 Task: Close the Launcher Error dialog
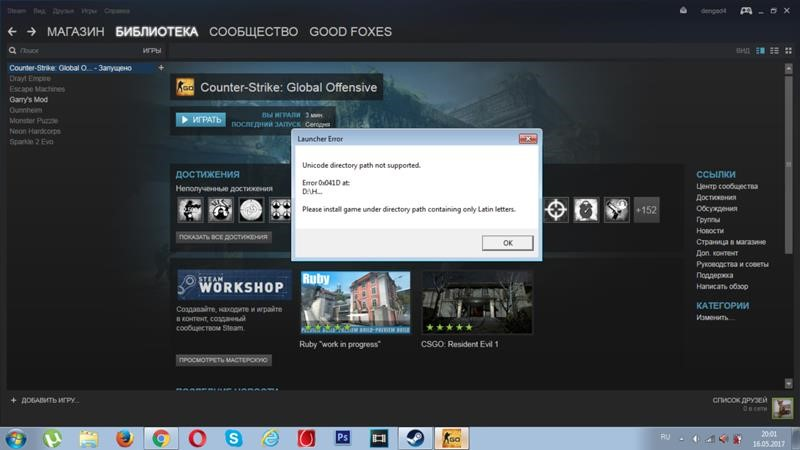pos(528,139)
